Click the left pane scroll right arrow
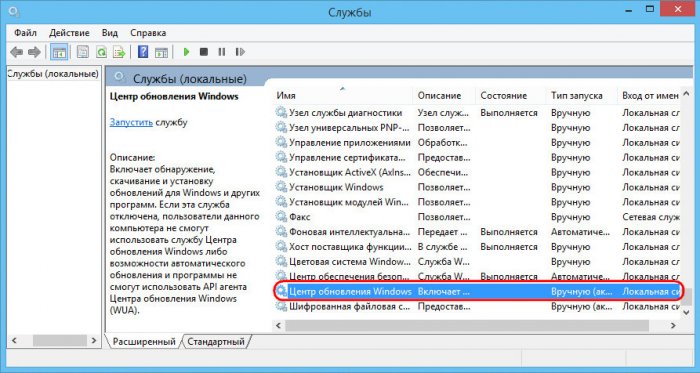The width and height of the screenshot is (700, 373). point(94,340)
